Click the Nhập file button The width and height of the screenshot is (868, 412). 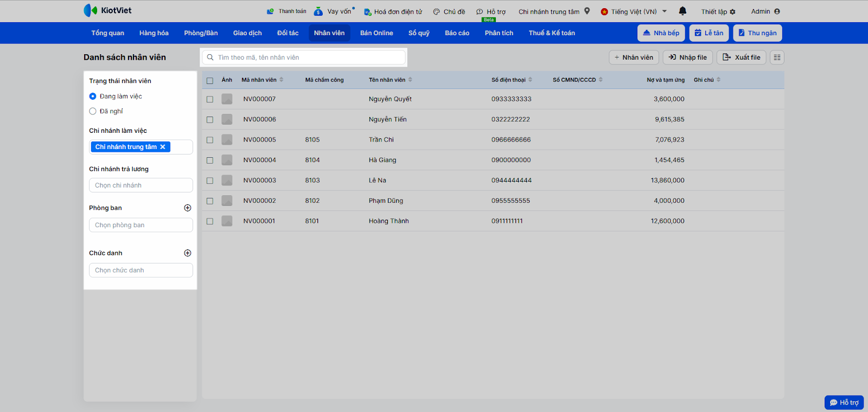(688, 57)
